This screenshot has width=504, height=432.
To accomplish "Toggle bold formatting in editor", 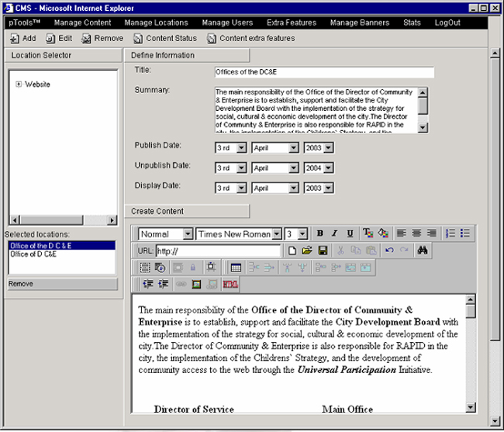I will coord(320,233).
